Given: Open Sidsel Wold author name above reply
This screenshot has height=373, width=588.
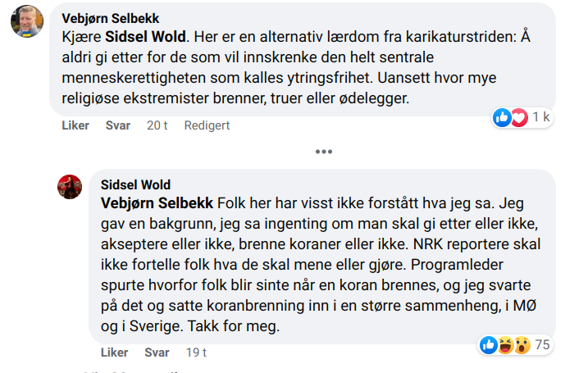Looking at the screenshot, I should tap(135, 184).
